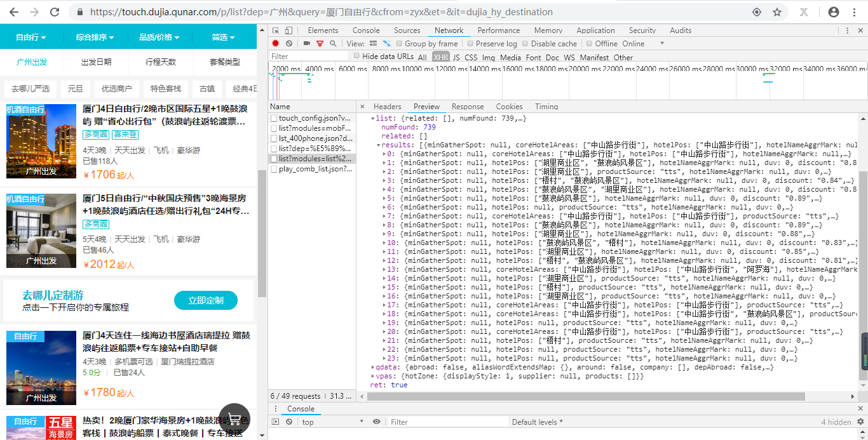Open the 品质/价格 dropdown
Image resolution: width=868 pixels, height=440 pixels.
click(x=159, y=37)
